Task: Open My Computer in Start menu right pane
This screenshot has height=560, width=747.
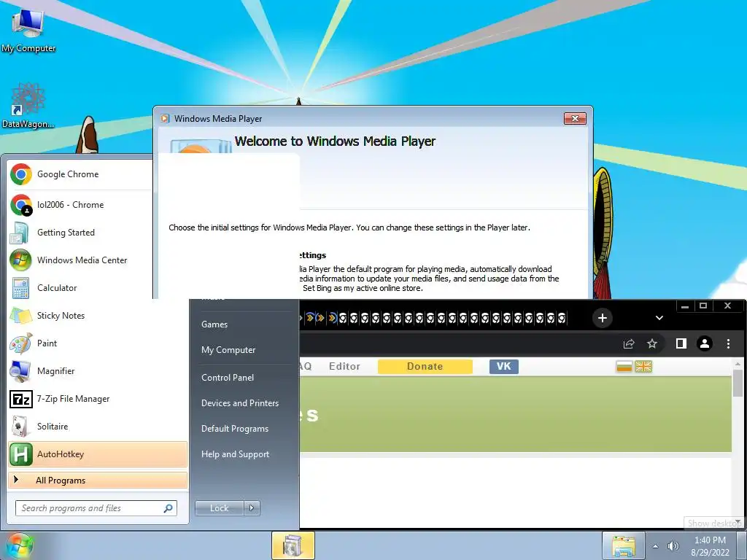Action: (245, 350)
